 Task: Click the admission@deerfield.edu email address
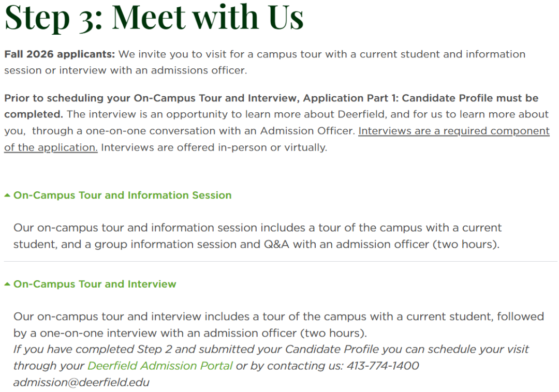pyautogui.click(x=81, y=383)
